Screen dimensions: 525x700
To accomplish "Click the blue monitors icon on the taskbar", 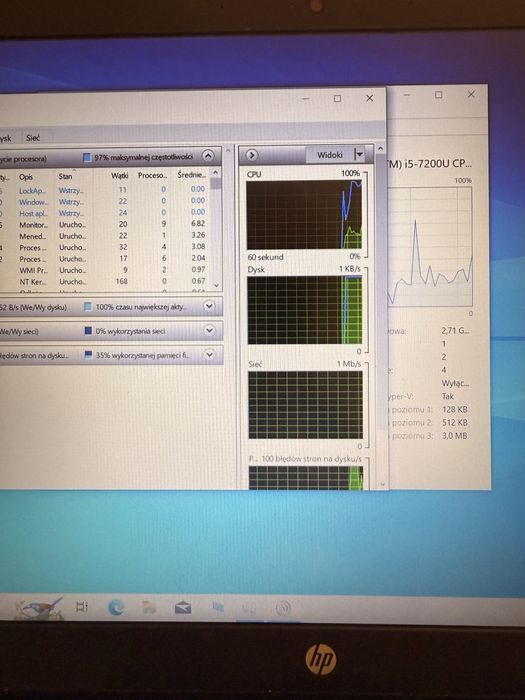I will point(218,607).
